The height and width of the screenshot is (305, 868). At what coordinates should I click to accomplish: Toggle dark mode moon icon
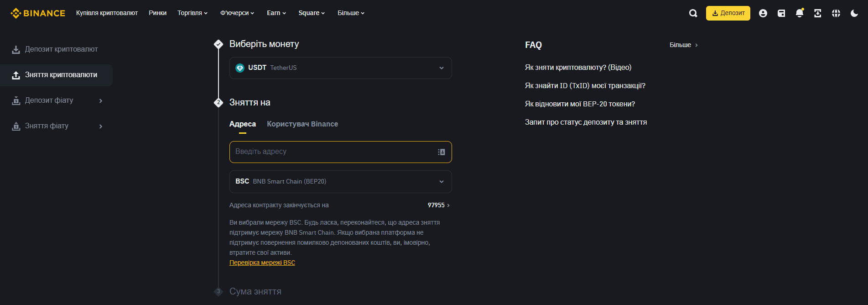click(x=854, y=13)
